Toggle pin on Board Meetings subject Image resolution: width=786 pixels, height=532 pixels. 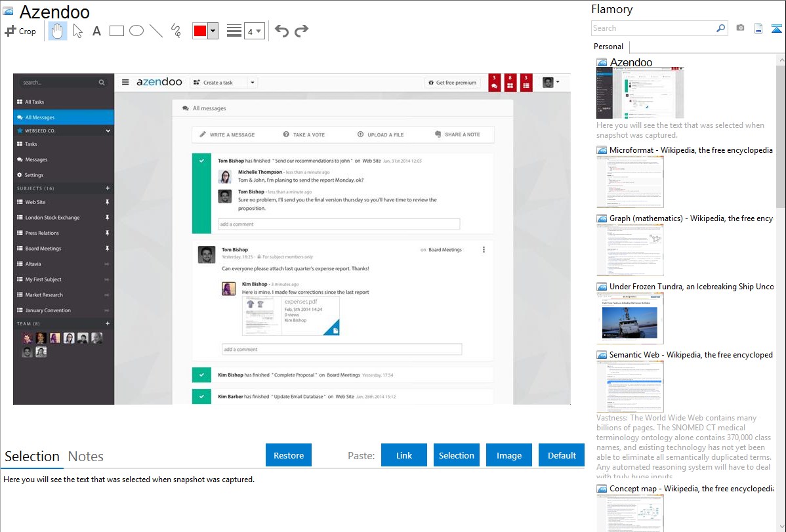coord(107,249)
